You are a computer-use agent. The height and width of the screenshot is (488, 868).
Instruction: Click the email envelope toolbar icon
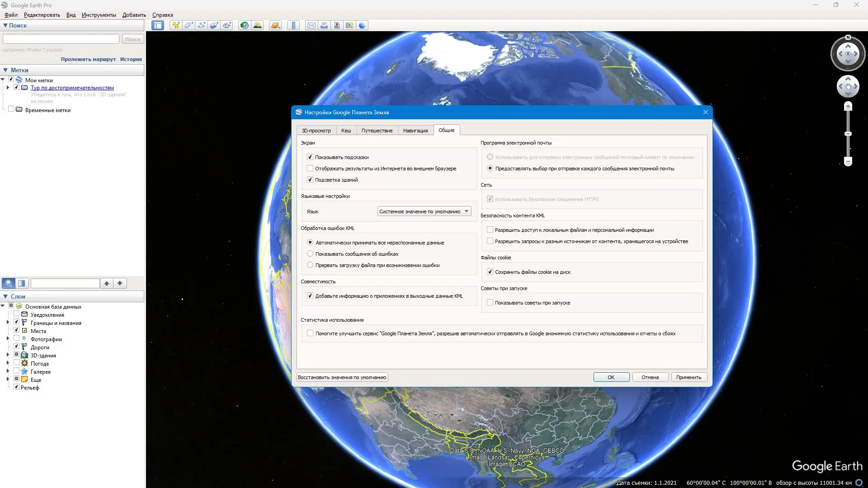tap(311, 25)
